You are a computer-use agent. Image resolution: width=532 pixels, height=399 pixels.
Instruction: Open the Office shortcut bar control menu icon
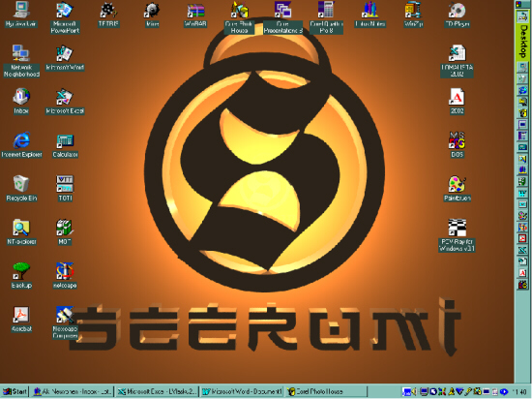[x=519, y=4]
